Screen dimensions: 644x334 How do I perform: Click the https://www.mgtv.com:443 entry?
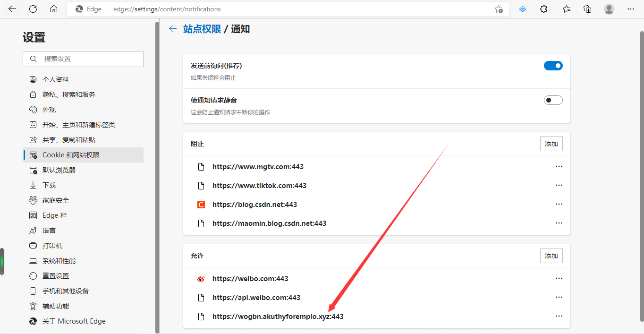(x=258, y=167)
